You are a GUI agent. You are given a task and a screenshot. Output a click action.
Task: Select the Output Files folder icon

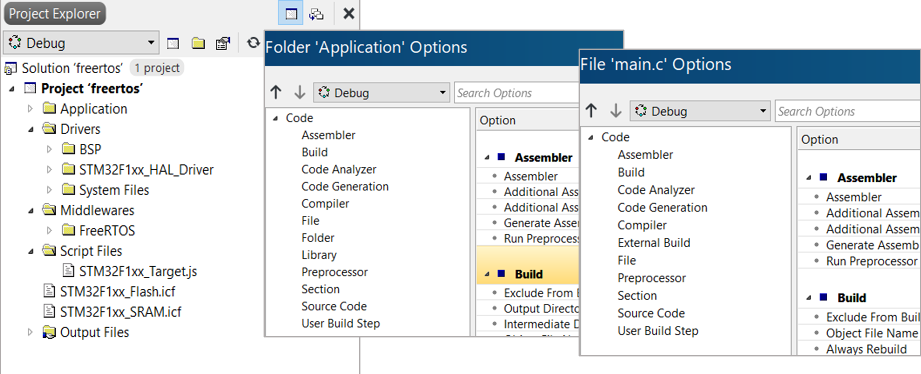pos(49,332)
